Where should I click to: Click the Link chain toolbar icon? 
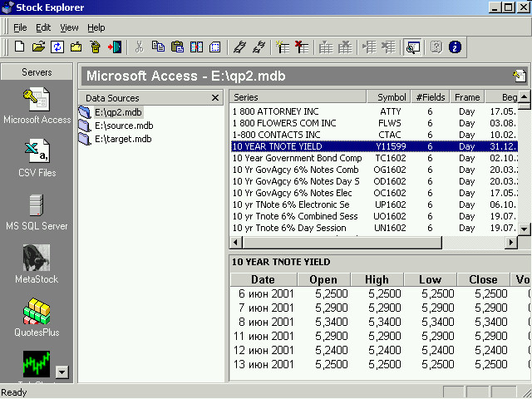pos(239,47)
